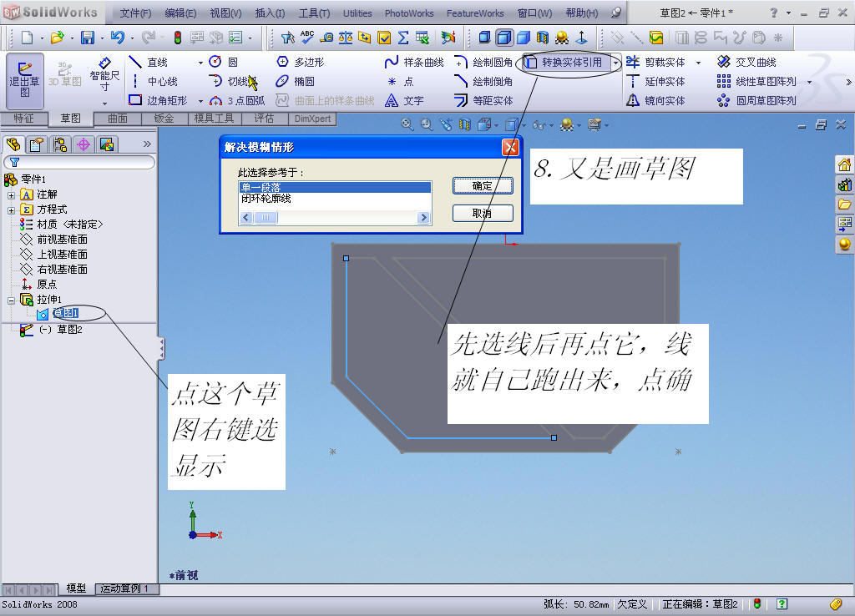855x616 pixels.
Task: Select the Text (文字) sketch tool
Action: [x=404, y=100]
